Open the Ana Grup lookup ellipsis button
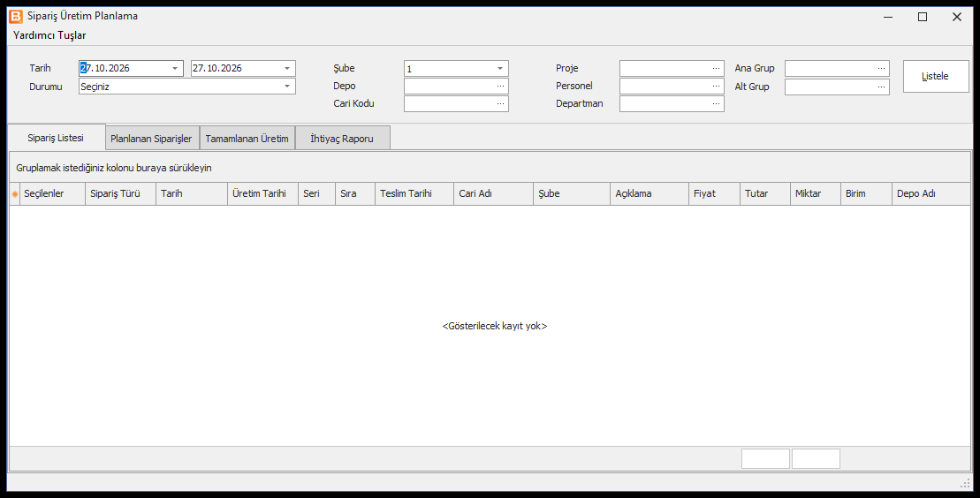This screenshot has height=498, width=980. 881,68
